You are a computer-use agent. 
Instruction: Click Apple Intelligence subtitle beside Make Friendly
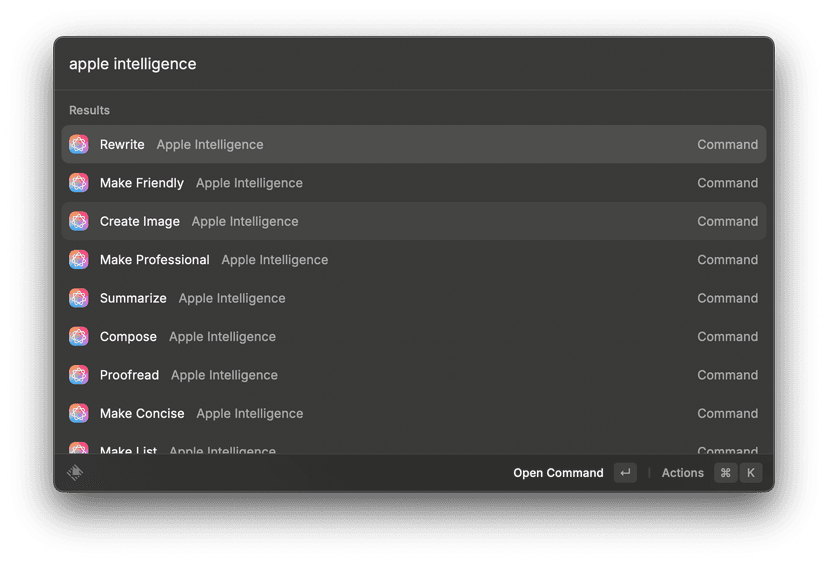[249, 183]
